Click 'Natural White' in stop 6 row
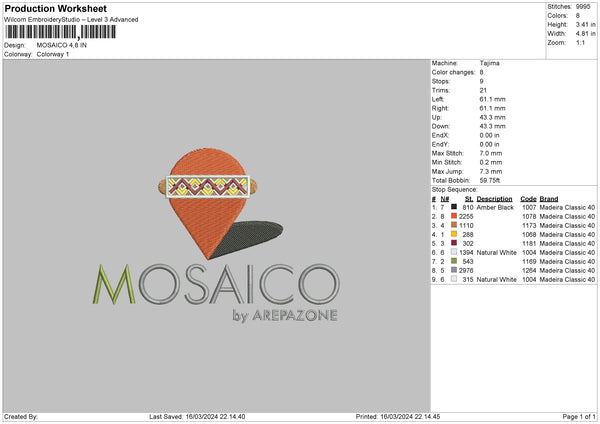The width and height of the screenshot is (600, 424). coord(496,253)
